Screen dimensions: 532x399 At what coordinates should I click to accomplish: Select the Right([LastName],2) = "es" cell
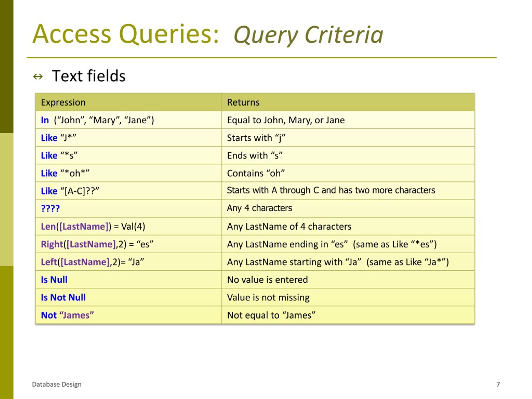[128, 244]
